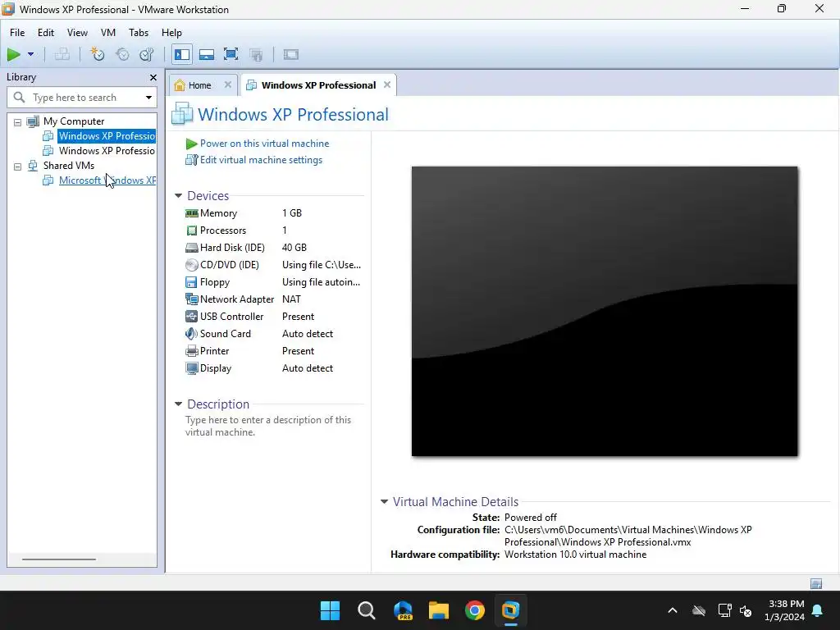The height and width of the screenshot is (630, 840).
Task: Open the library search dropdown arrow
Action: 148,98
